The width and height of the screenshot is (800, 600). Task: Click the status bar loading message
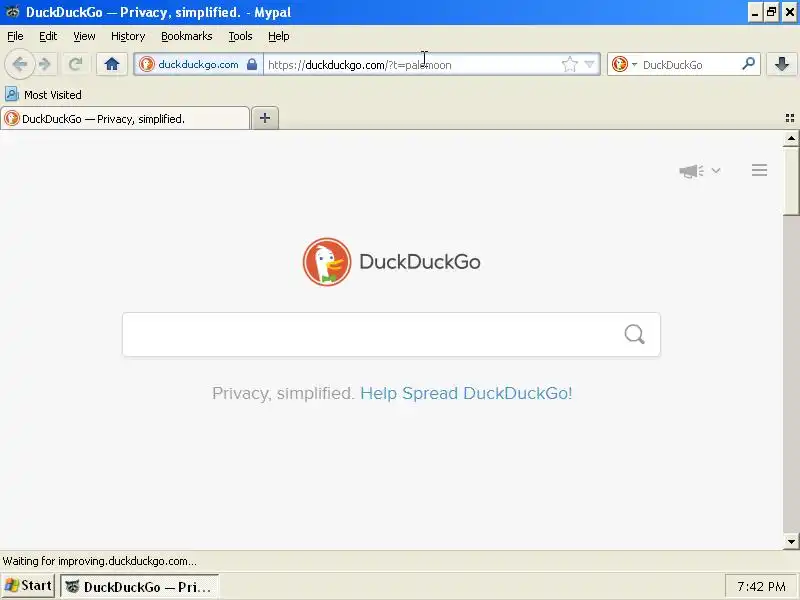(99, 561)
